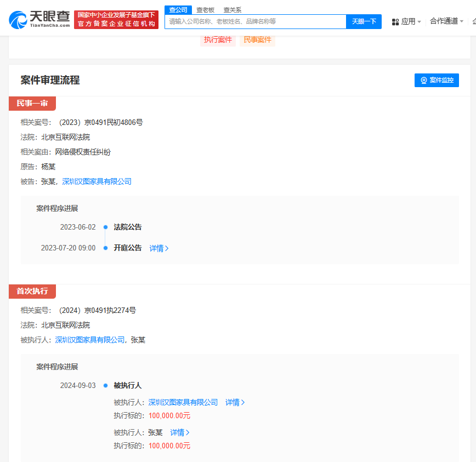The image size is (476, 462).
Task: Click the grid icon beside 应用
Action: [x=396, y=21]
